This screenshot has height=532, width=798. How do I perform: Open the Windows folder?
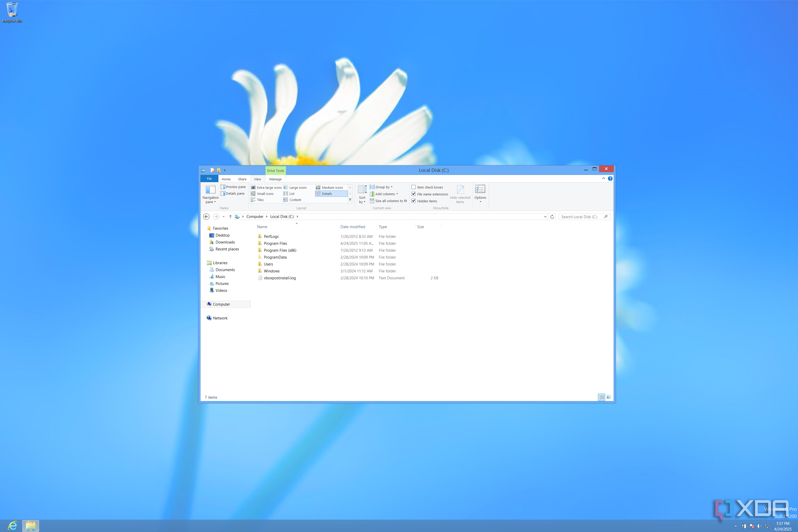point(272,271)
